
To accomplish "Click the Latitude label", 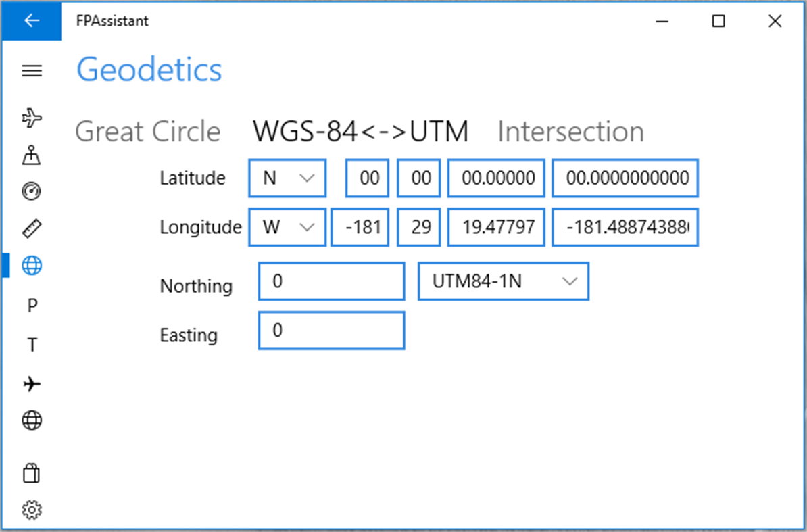I will click(193, 178).
